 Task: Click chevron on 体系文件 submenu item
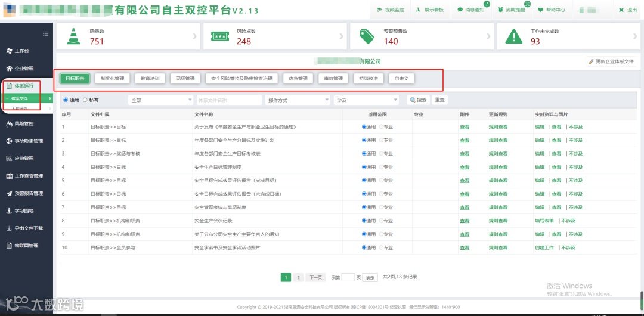(x=49, y=98)
